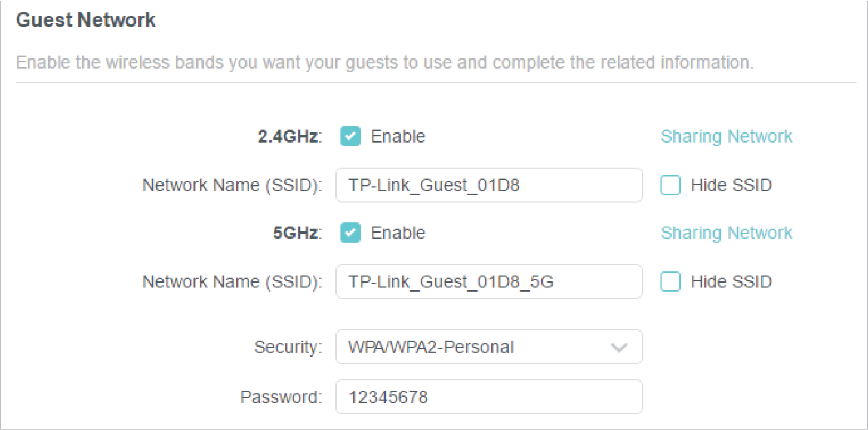
Task: Uncheck the 2.4GHz Enable checkbox
Action: [350, 137]
